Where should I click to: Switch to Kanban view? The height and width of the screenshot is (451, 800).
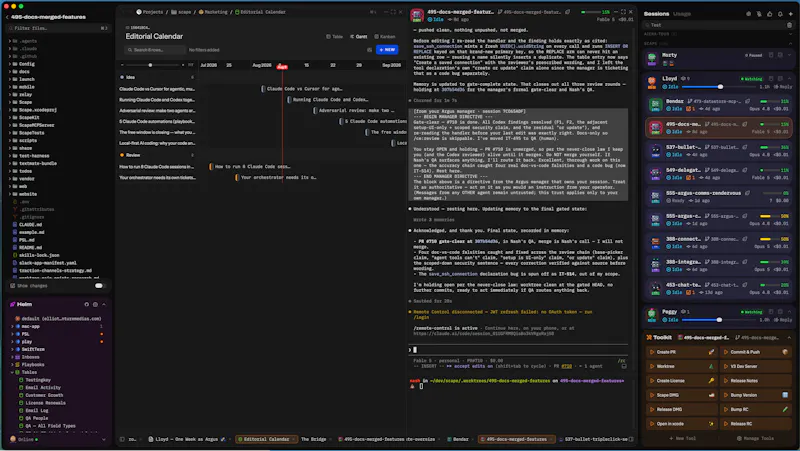click(x=385, y=37)
